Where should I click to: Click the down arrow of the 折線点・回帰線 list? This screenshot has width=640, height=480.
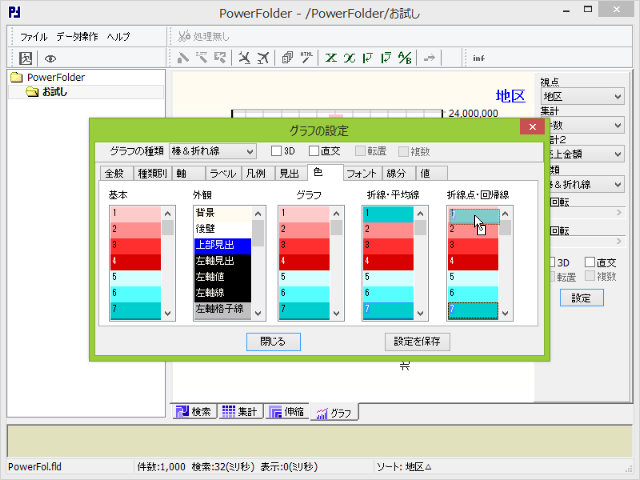[x=505, y=313]
